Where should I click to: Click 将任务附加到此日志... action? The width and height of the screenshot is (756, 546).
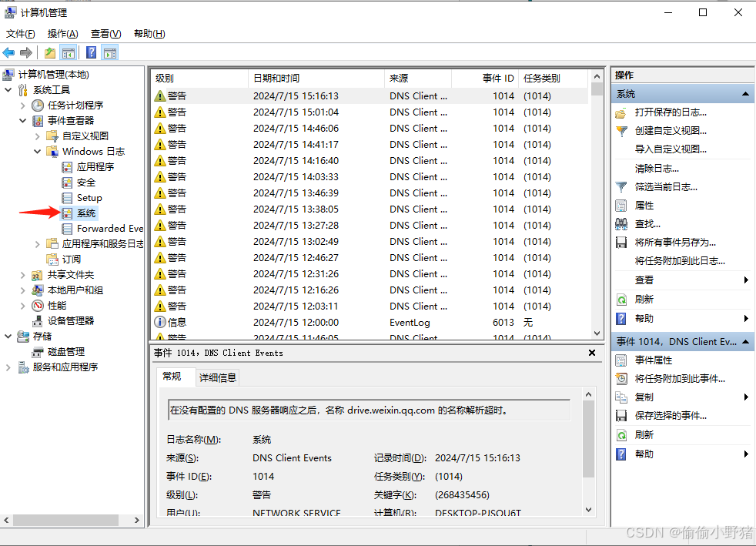[680, 261]
